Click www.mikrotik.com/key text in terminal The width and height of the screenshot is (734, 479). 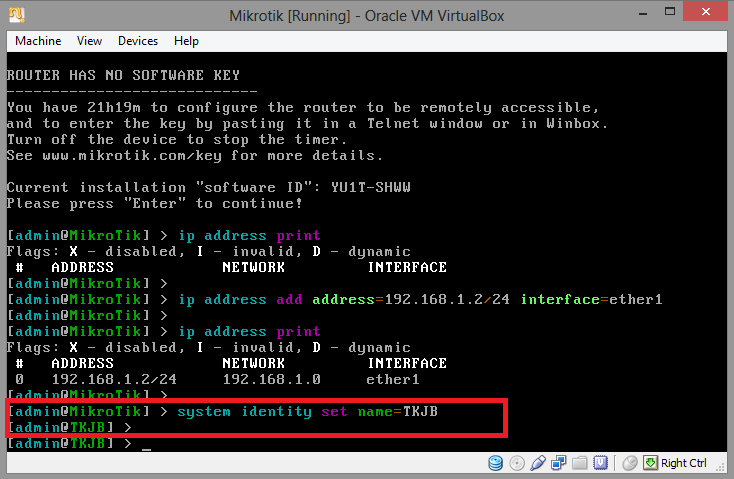[x=132, y=155]
